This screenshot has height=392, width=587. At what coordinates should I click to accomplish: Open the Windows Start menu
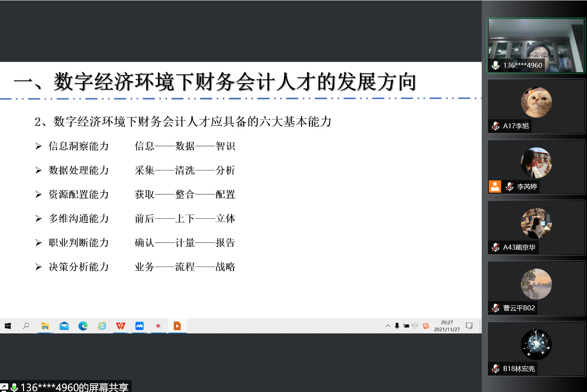[7, 326]
